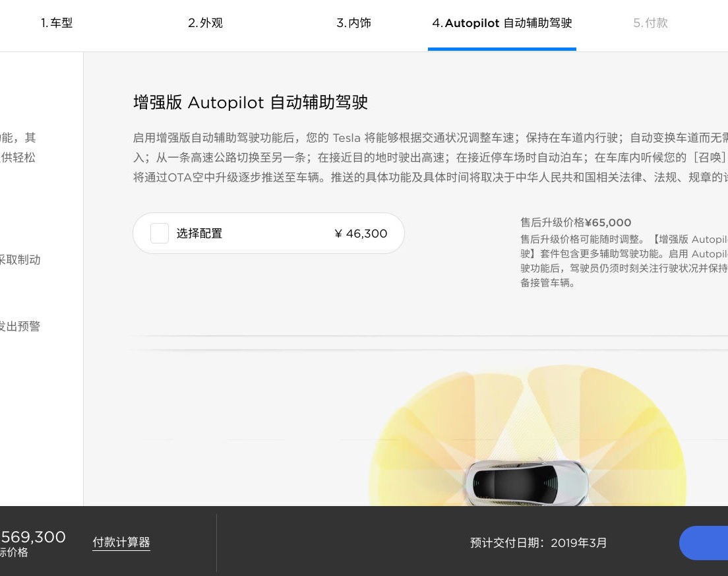
Task: Click the 增强版 Autopilot 自动辅助驾驶 heading
Action: coord(251,102)
